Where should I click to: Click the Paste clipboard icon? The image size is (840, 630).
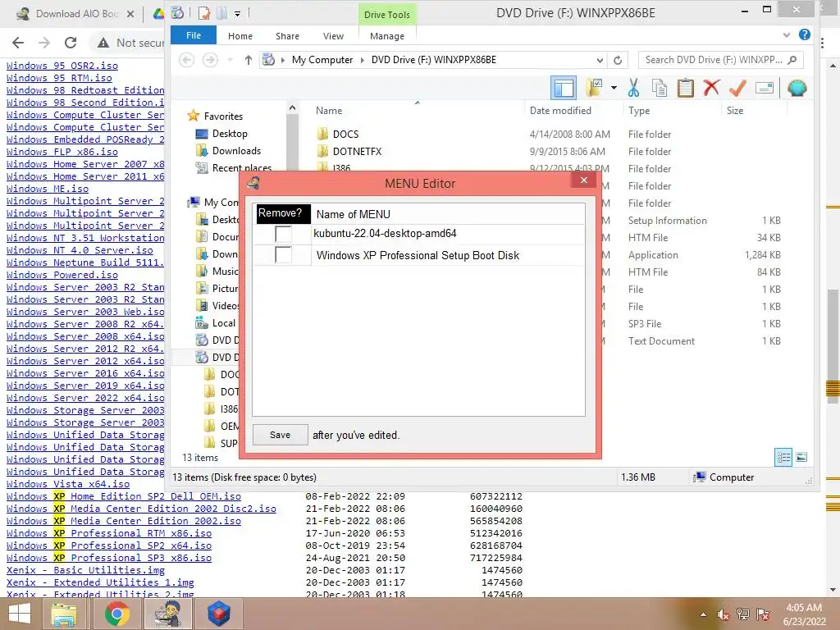tap(685, 88)
